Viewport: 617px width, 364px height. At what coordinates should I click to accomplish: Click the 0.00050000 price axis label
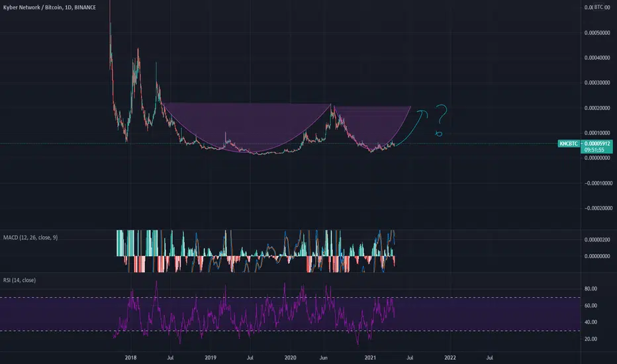[x=597, y=32]
